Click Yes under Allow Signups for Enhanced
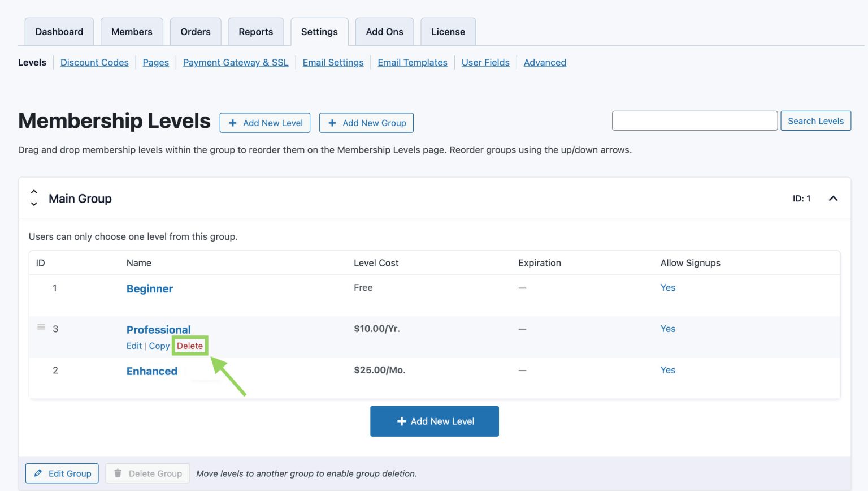This screenshot has width=868, height=491. [667, 370]
